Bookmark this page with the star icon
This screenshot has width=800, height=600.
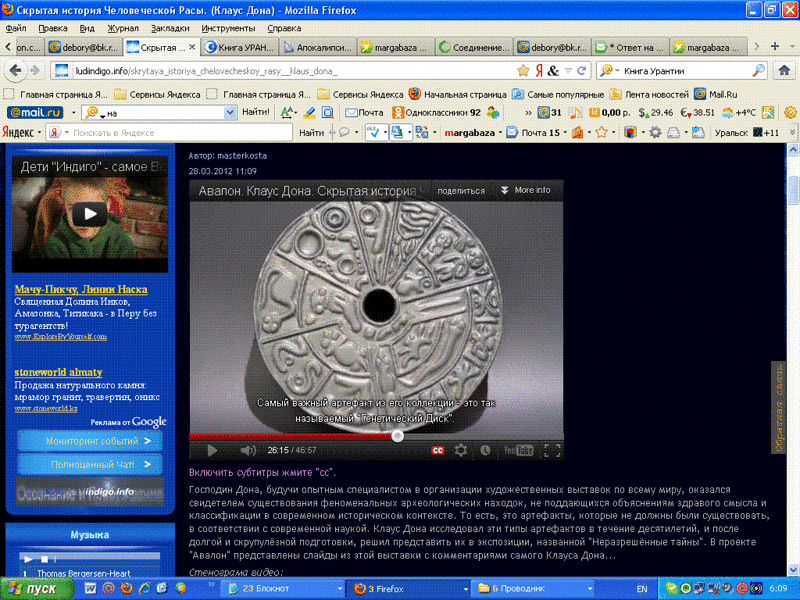point(523,71)
